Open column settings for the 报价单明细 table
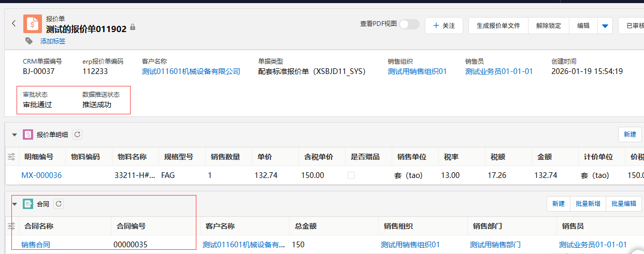644x254 pixels. 11,157
